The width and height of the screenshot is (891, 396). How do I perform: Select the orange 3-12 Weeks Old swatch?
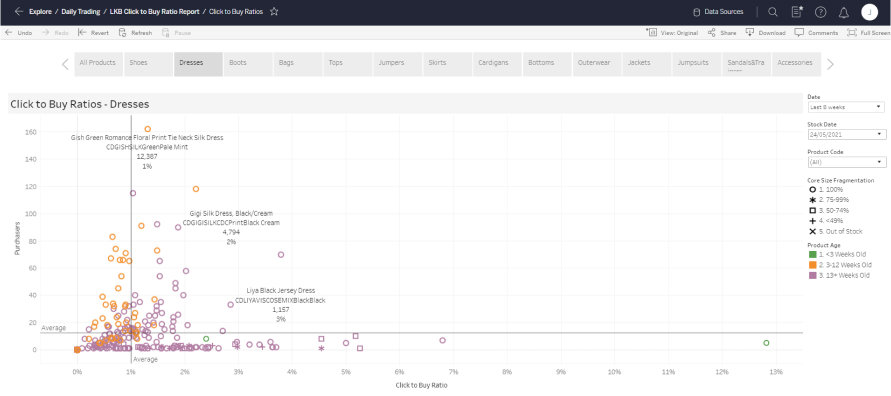pyautogui.click(x=812, y=265)
